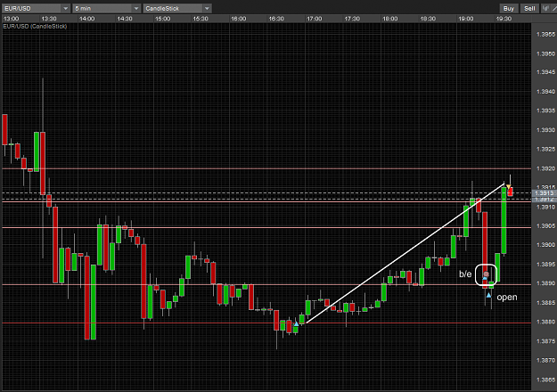Select the horizontal line at 1.3890

click(266, 284)
